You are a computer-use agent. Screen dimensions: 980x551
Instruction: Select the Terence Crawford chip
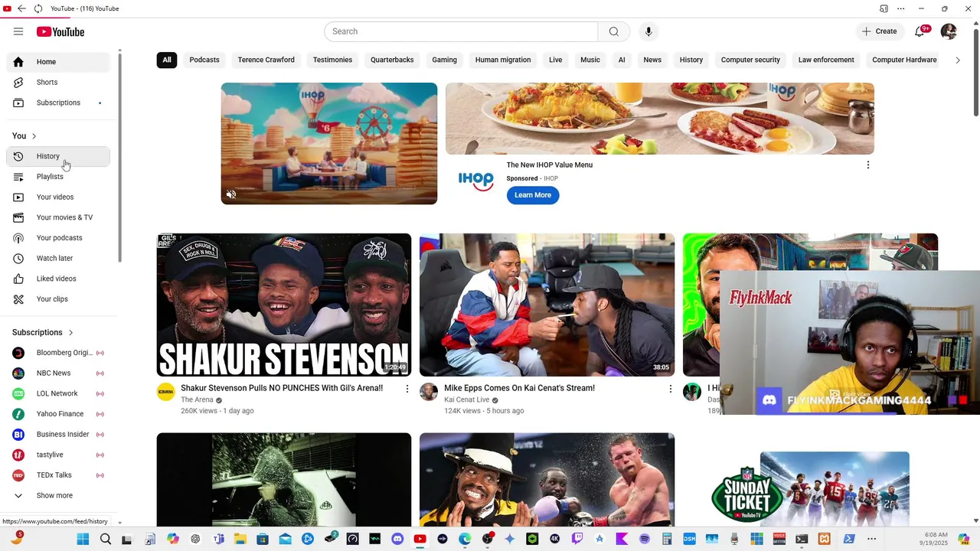pyautogui.click(x=266, y=60)
